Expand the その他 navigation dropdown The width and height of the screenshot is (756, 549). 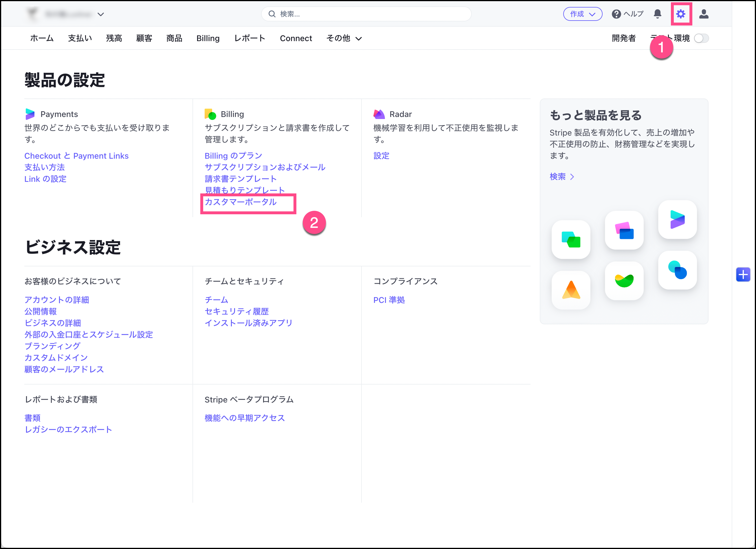(x=344, y=38)
